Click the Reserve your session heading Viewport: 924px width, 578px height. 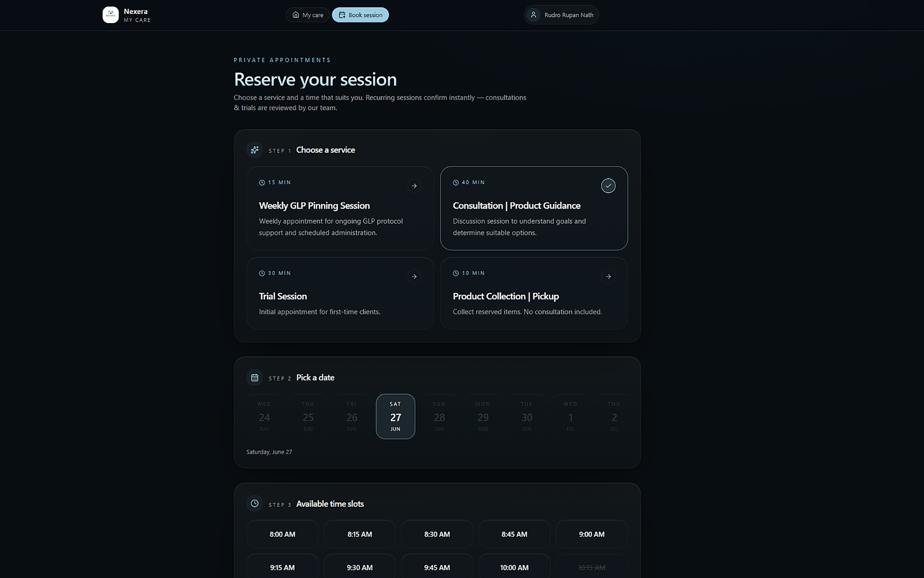(x=315, y=79)
